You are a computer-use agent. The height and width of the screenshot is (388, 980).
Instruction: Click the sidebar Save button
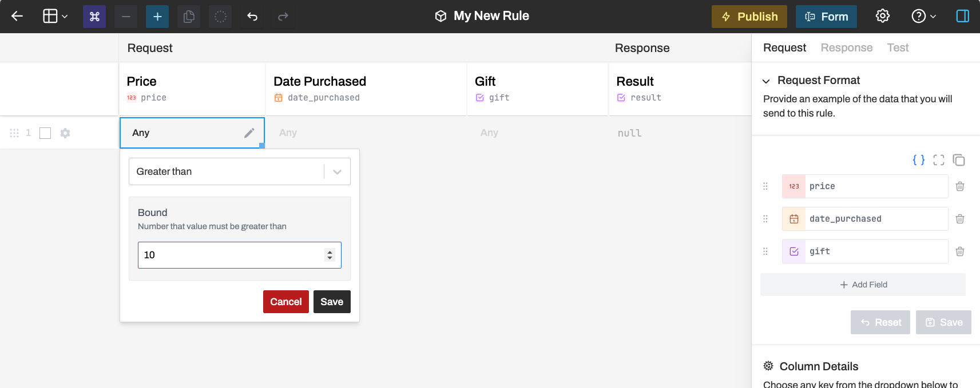(943, 322)
